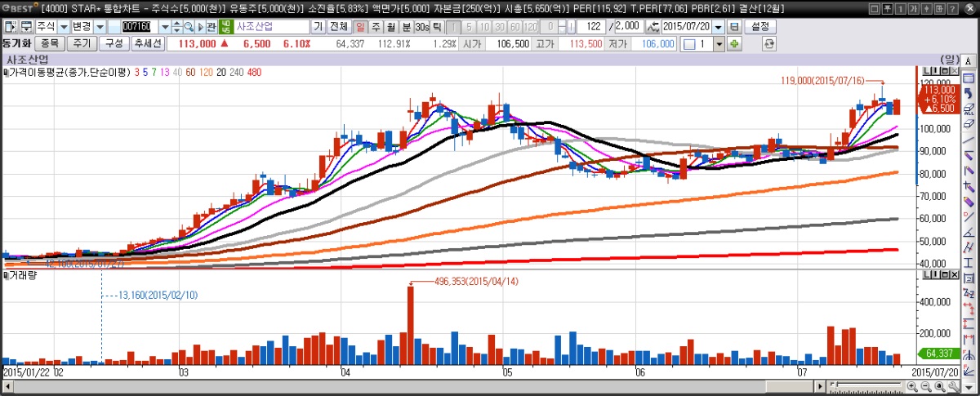
Task: Click the '가' font icon in title bar
Action: pos(912,7)
